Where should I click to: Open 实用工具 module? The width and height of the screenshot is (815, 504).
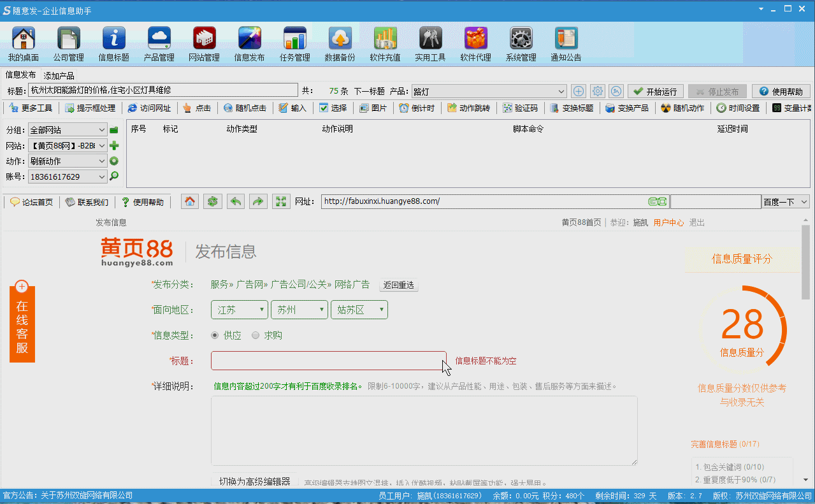coord(431,44)
